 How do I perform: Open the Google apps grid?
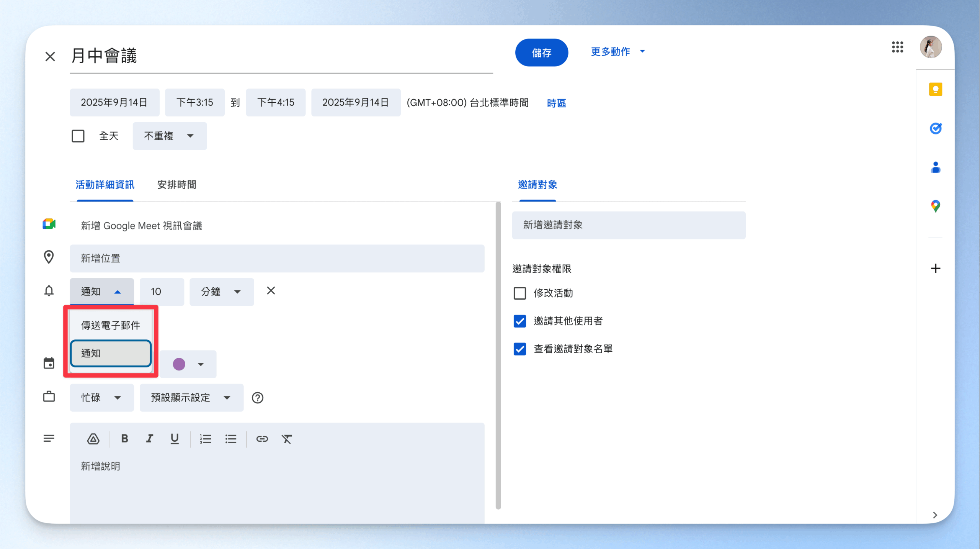(x=897, y=47)
